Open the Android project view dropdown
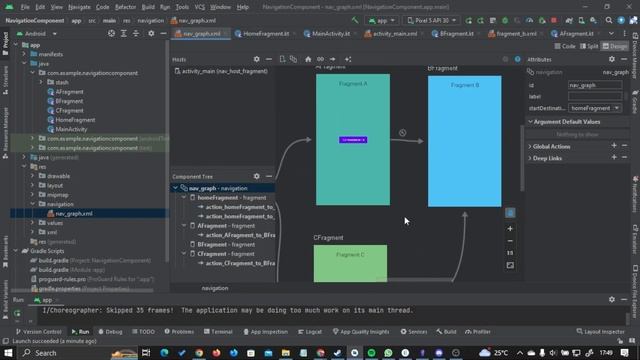The height and width of the screenshot is (360, 640). (37, 33)
